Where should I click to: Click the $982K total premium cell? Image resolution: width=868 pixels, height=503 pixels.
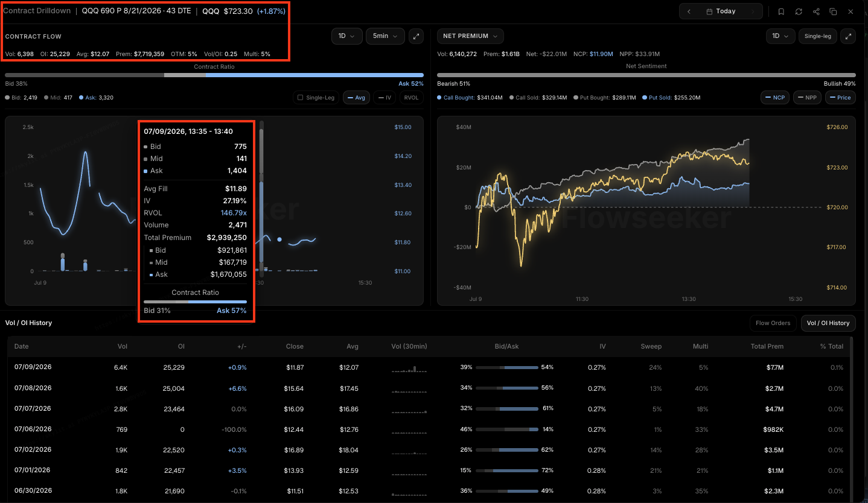tap(773, 429)
